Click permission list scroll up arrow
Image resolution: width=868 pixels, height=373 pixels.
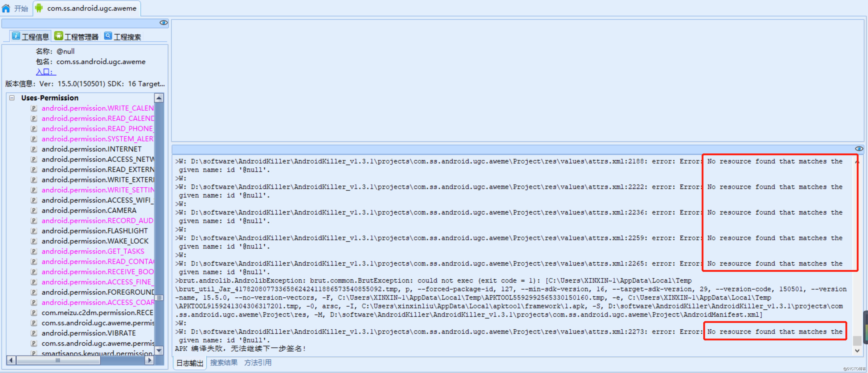coord(159,98)
